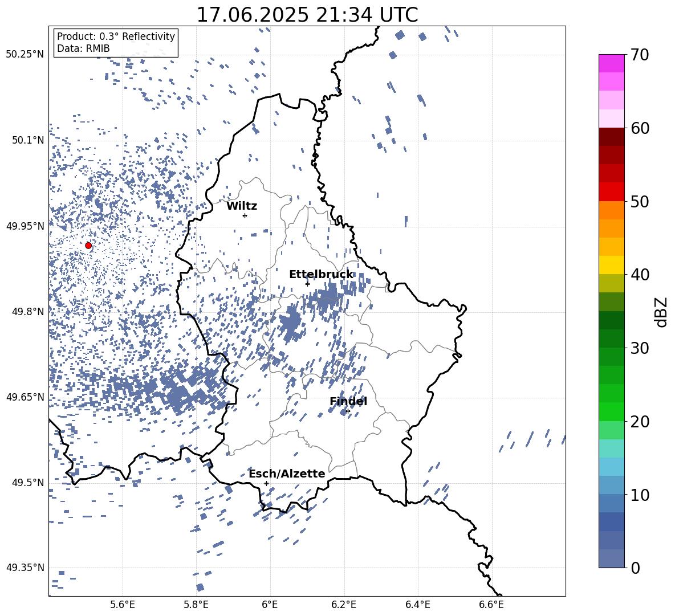Click the 6.2°E longitude label

pyautogui.click(x=344, y=605)
